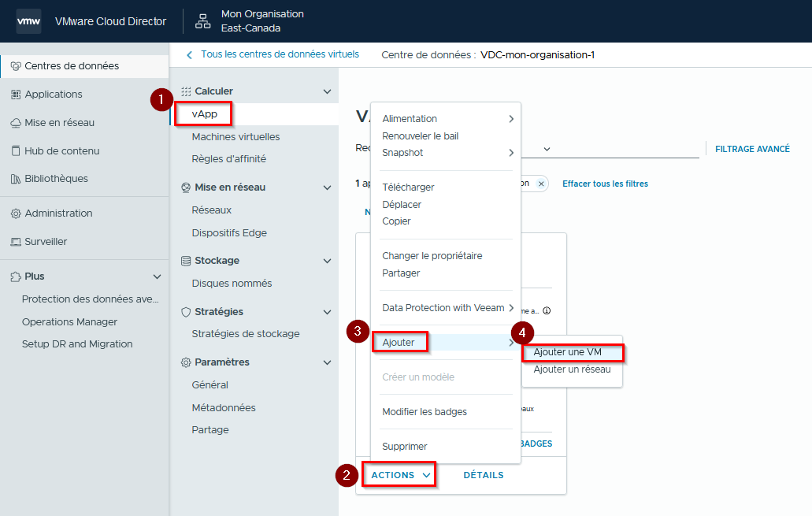
Task: Open Réseaux under Mise en réseau
Action: pos(211,210)
